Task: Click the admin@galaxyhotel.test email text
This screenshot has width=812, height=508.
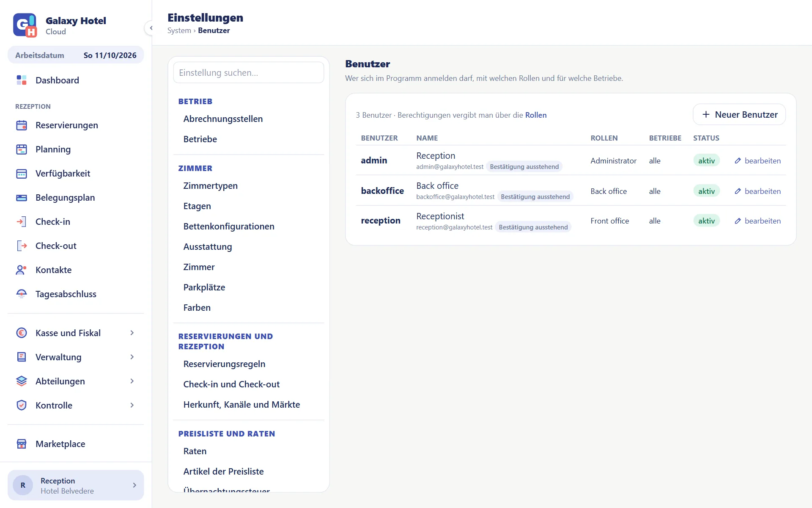Action: pos(450,167)
